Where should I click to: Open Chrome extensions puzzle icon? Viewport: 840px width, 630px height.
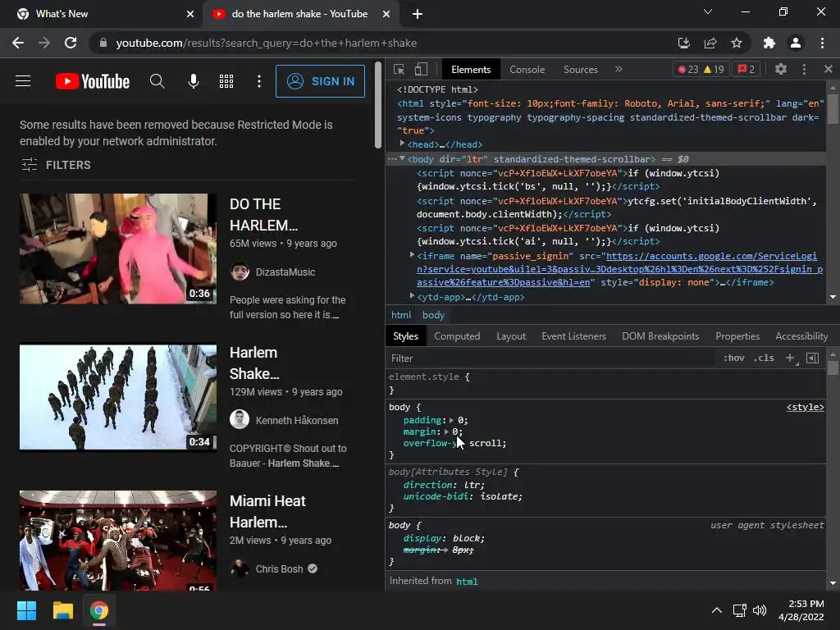tap(769, 43)
